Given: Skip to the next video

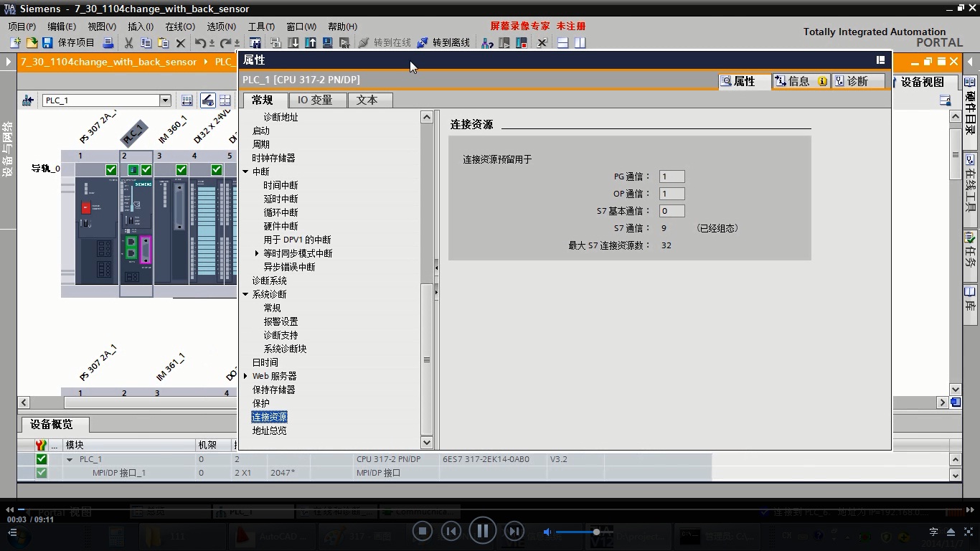Looking at the screenshot, I should coord(514,531).
